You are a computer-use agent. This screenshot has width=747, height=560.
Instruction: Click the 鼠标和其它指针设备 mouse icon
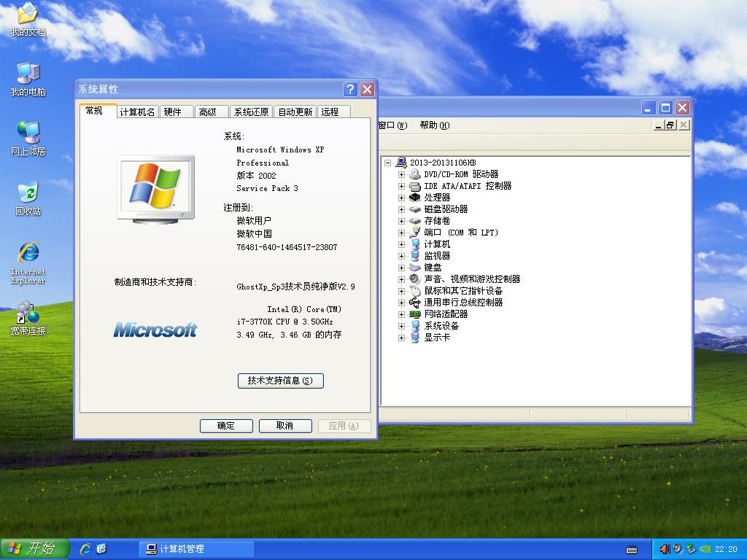pos(415,291)
